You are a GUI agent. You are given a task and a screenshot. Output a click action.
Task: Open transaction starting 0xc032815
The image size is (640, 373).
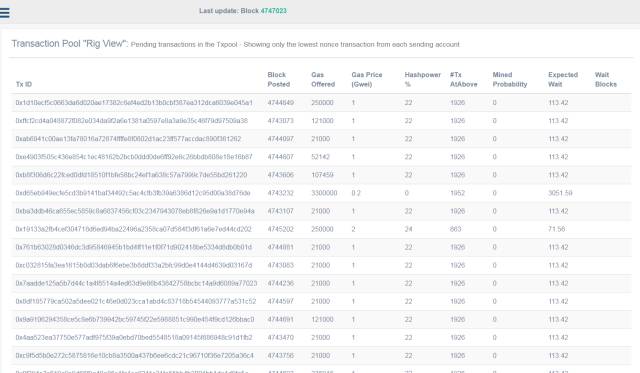(134, 265)
